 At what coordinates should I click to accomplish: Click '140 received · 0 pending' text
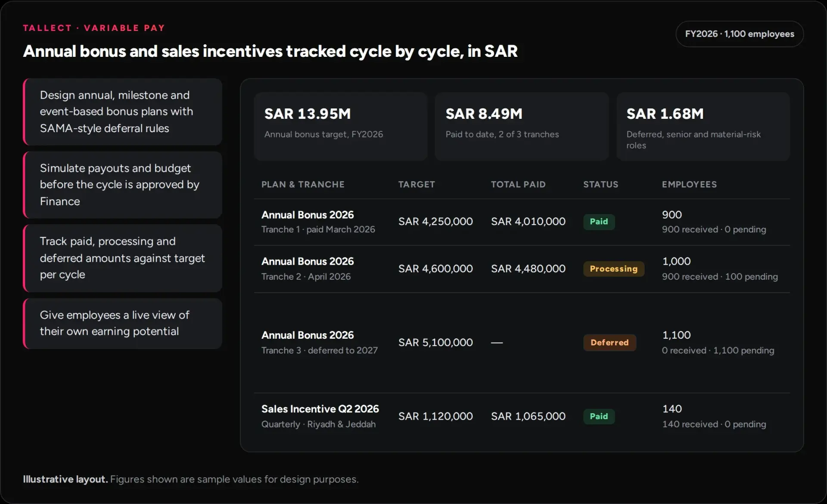point(714,424)
